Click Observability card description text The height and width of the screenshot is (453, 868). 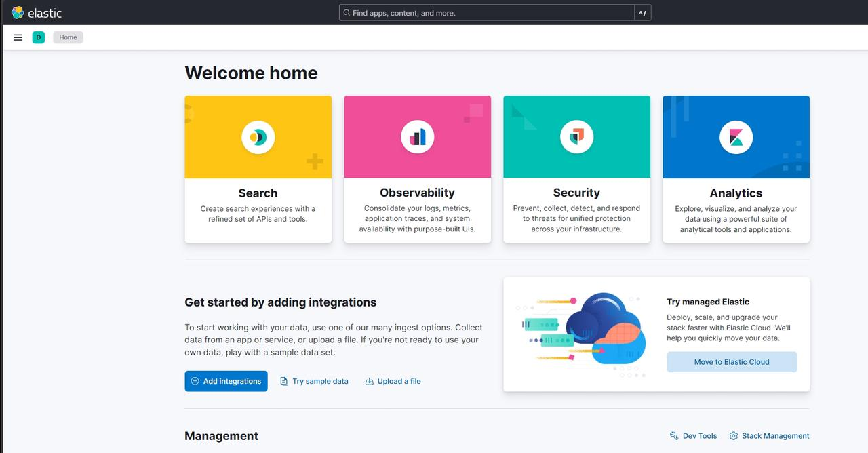coord(417,218)
